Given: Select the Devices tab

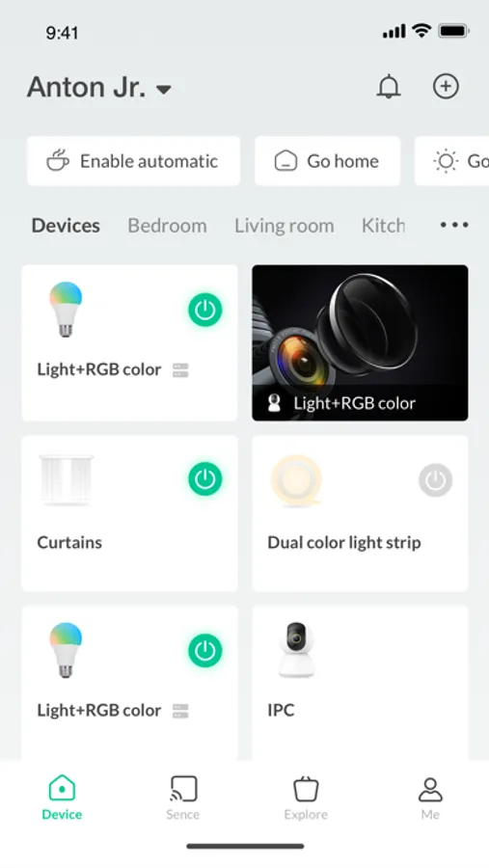Looking at the screenshot, I should coord(66,226).
